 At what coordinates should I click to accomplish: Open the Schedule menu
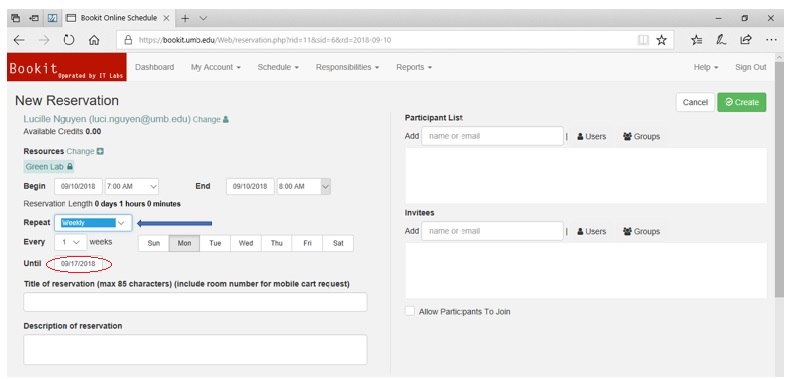pyautogui.click(x=278, y=67)
